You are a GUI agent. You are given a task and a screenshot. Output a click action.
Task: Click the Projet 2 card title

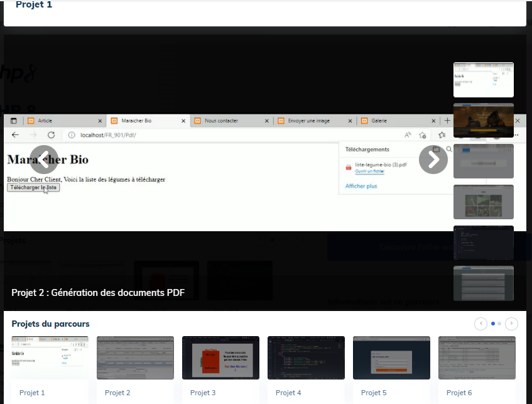117,393
